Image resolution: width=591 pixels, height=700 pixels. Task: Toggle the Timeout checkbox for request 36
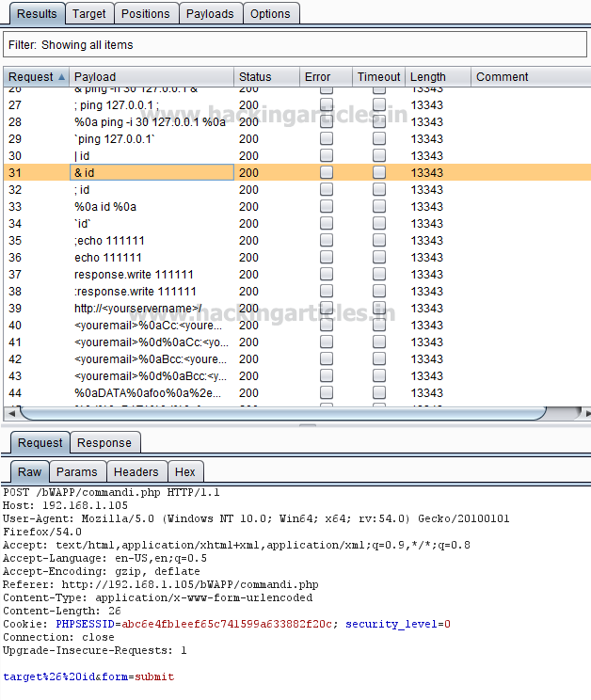[379, 257]
